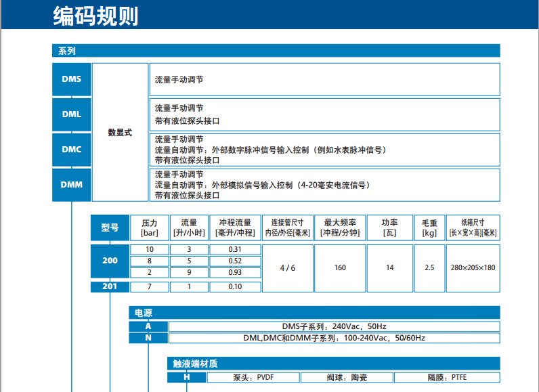
Task: Select the DML series code cell
Action: (x=71, y=114)
